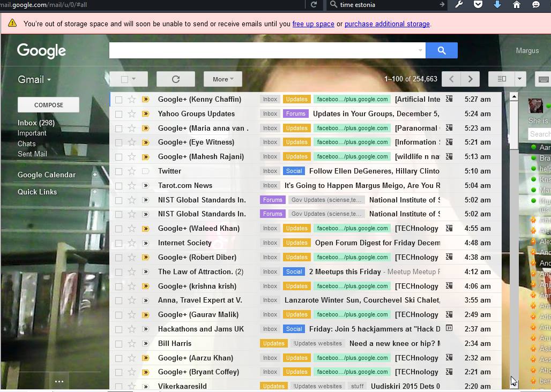Star the Twitter email

132,171
